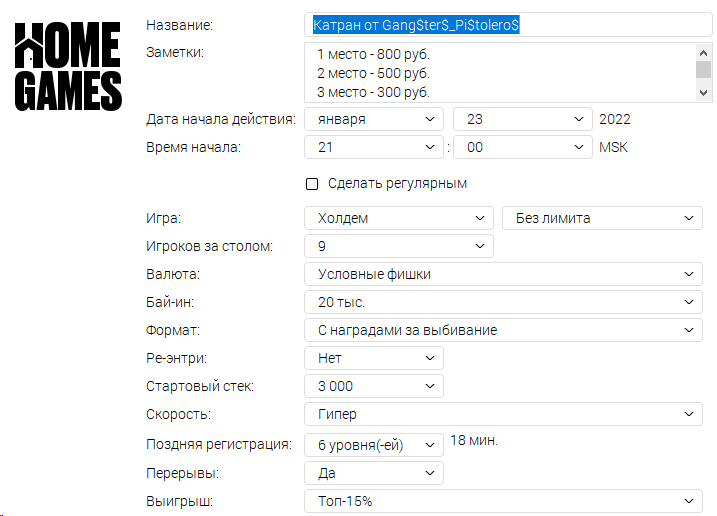Open the Игроков за столом dropdown
The image size is (717, 516).
[x=399, y=246]
